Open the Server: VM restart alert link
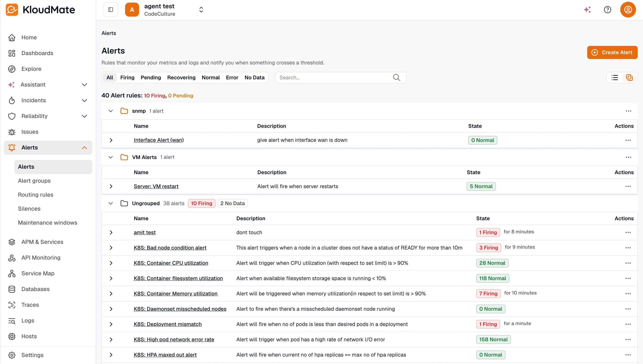The image size is (643, 364). click(x=156, y=187)
